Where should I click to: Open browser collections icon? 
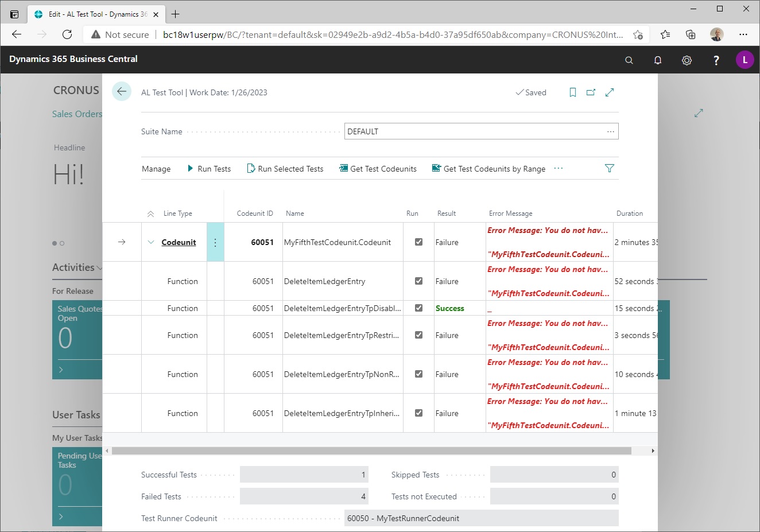(691, 34)
